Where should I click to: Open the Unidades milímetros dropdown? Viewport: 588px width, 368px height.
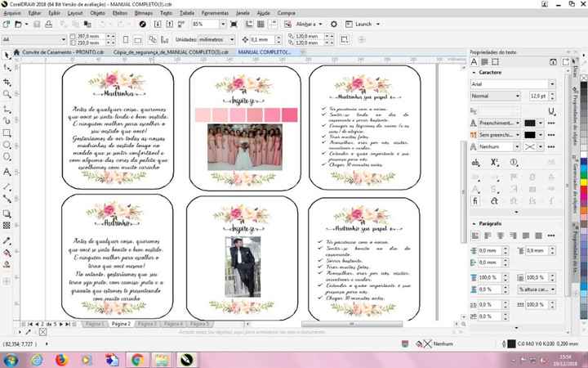(232, 39)
